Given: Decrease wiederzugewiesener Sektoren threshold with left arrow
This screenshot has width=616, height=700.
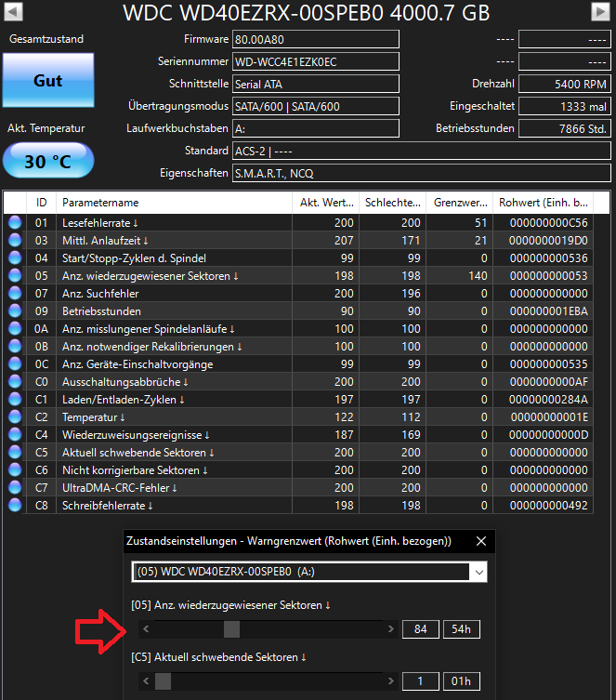Looking at the screenshot, I should click(146, 629).
